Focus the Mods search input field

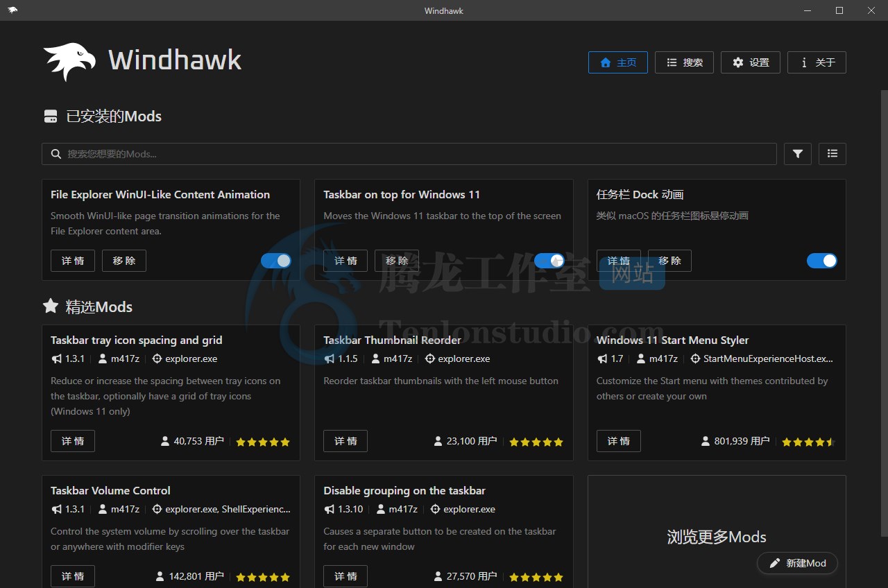[x=409, y=154]
